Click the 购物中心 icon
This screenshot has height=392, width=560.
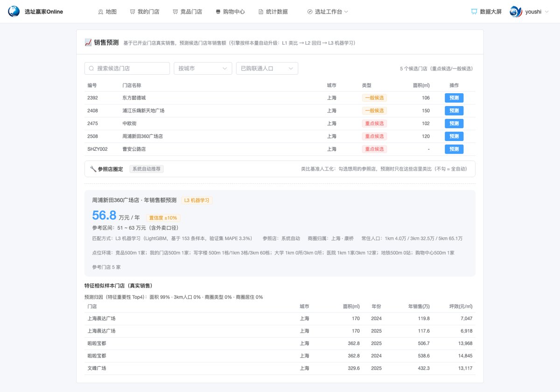(218, 12)
